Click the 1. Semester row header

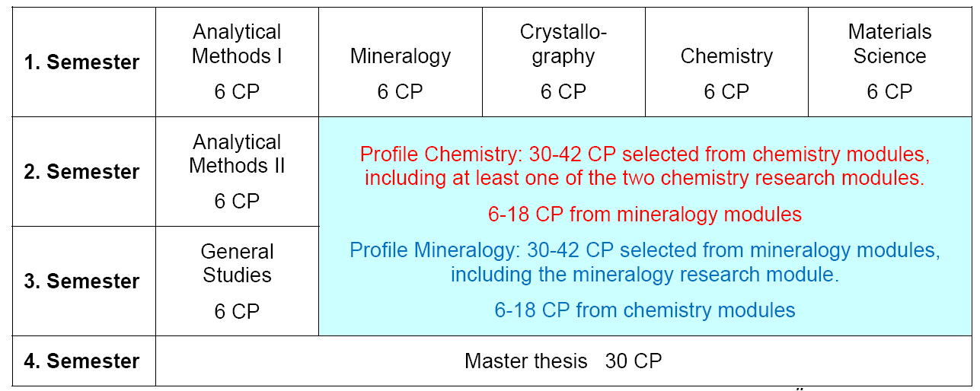[x=84, y=62]
